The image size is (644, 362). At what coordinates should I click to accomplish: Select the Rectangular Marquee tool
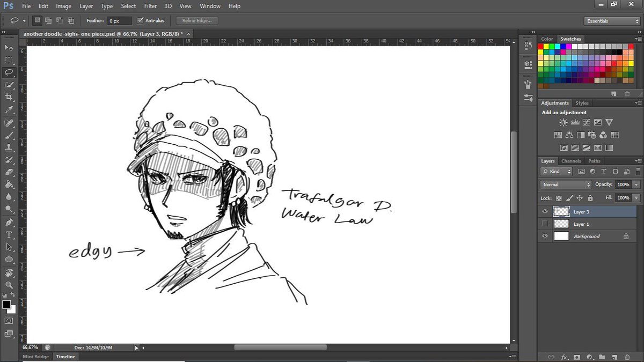click(9, 61)
